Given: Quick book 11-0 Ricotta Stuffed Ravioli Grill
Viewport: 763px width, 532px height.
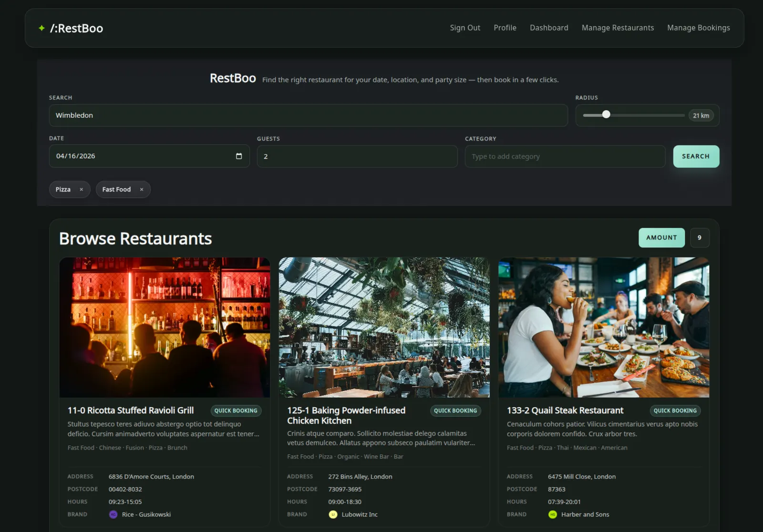Looking at the screenshot, I should coord(236,410).
